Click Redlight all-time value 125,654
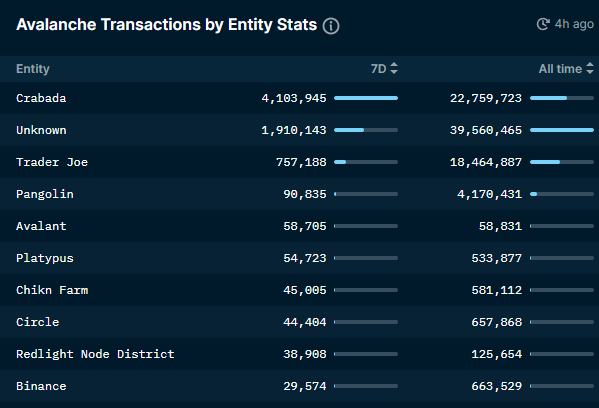The width and height of the screenshot is (599, 408). pyautogui.click(x=497, y=355)
